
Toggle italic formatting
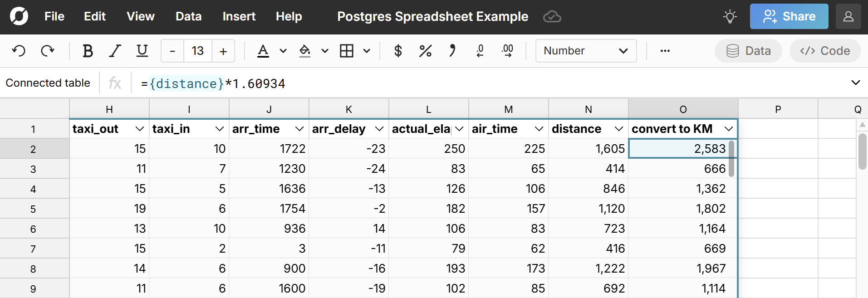115,51
